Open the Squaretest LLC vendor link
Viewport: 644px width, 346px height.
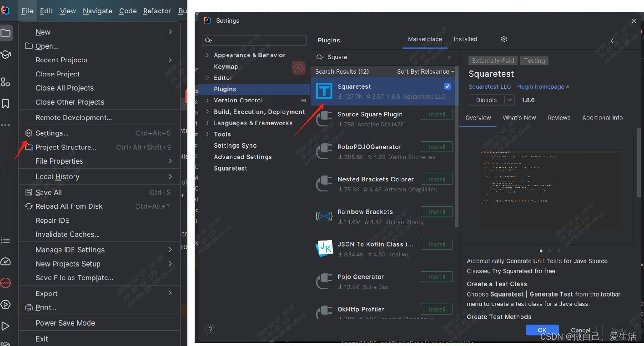pyautogui.click(x=489, y=87)
